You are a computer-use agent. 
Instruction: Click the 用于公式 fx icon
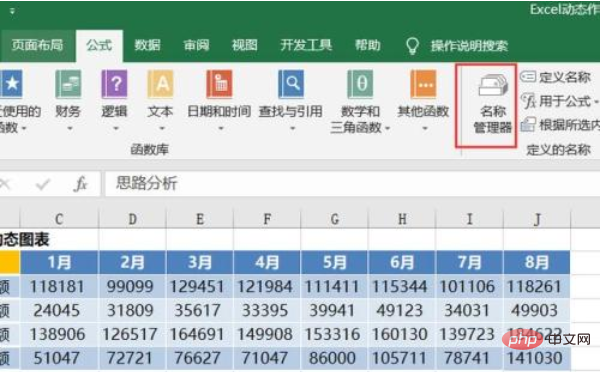coord(528,101)
